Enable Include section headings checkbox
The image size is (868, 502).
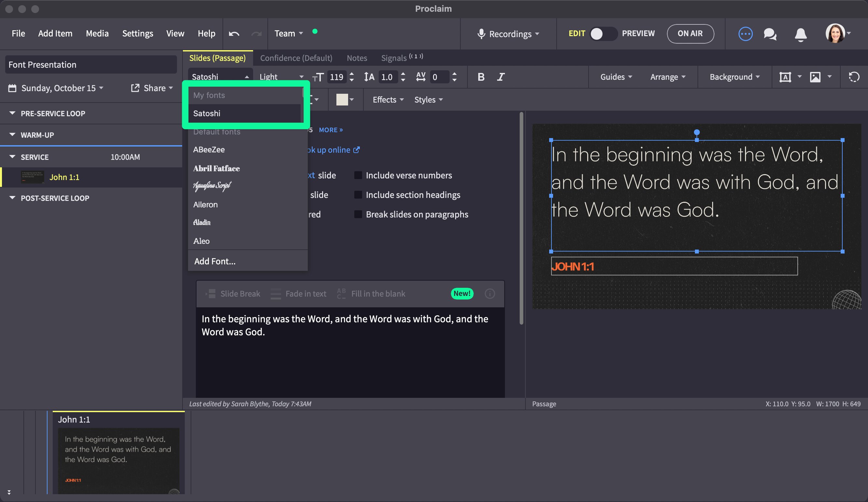point(358,195)
